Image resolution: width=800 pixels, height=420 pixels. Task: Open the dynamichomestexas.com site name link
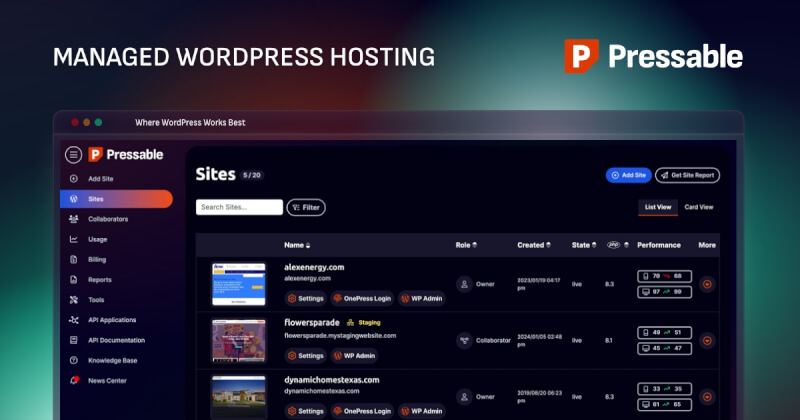332,380
